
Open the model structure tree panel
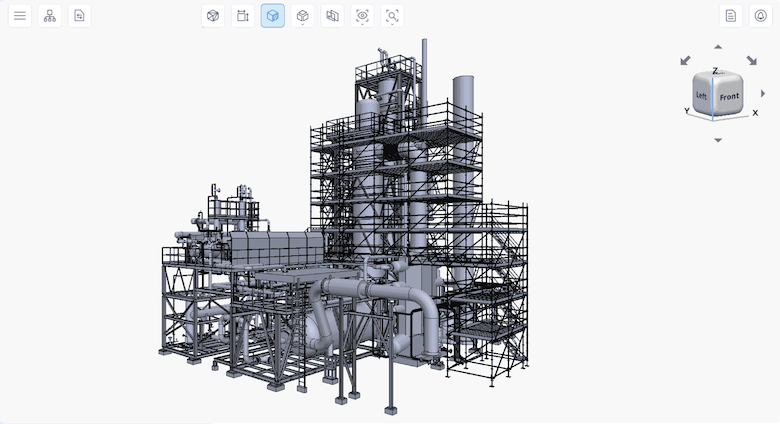coord(49,16)
